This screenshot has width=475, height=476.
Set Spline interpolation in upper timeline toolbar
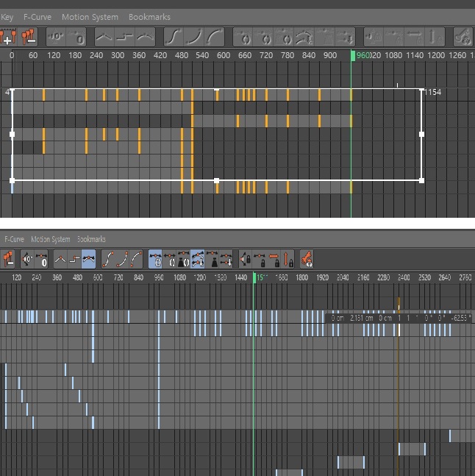point(146,37)
